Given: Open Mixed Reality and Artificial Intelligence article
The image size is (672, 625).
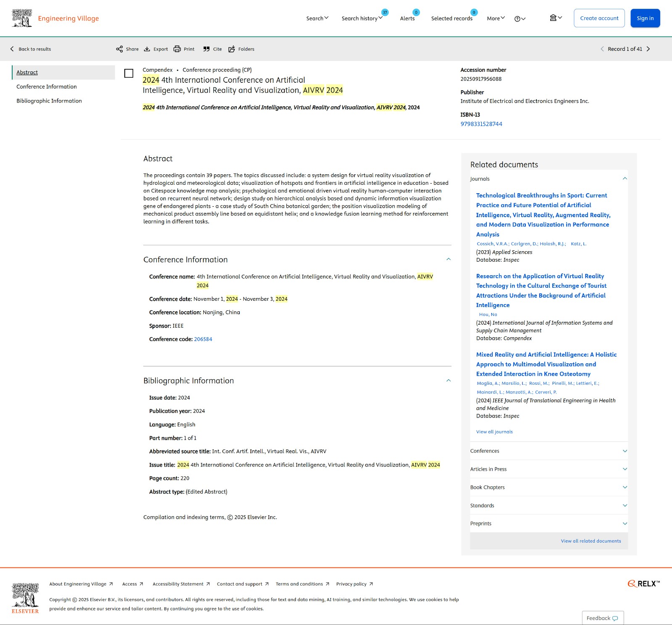Looking at the screenshot, I should pos(546,364).
